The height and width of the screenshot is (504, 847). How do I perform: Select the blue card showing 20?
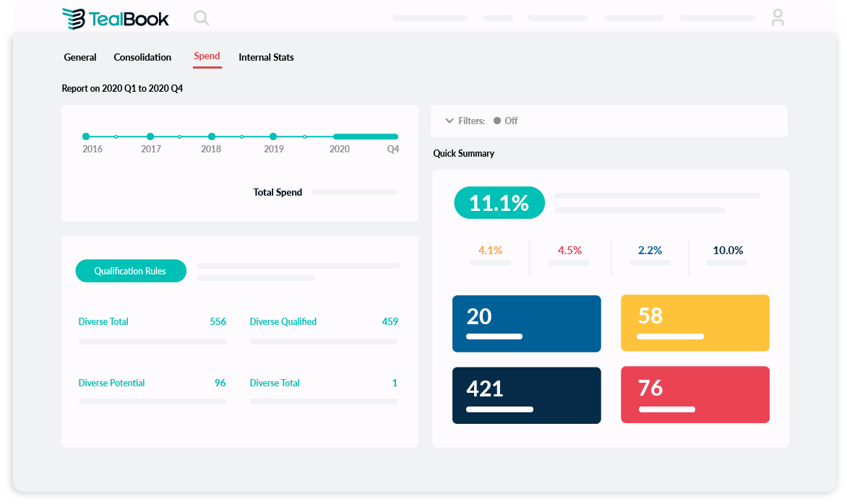pos(526,323)
